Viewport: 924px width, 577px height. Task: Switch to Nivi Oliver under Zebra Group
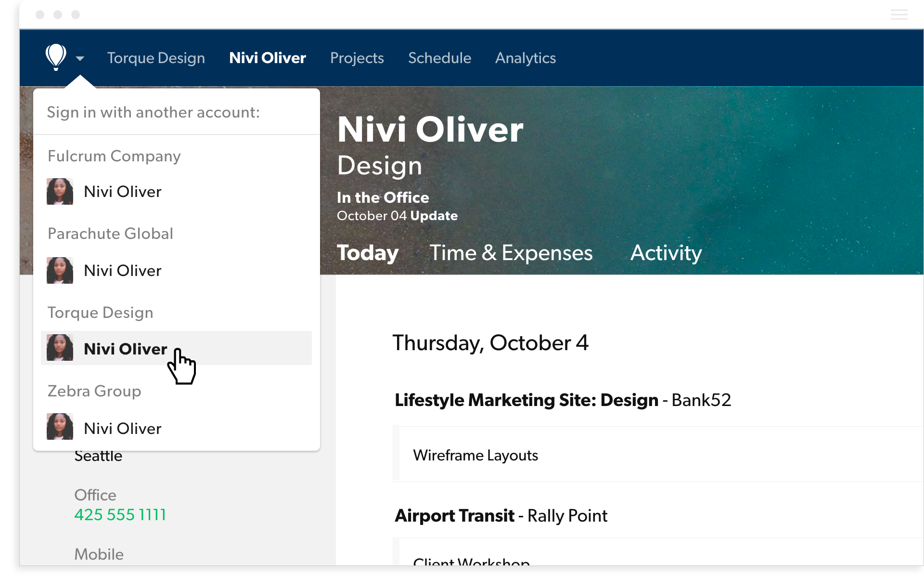coord(122,428)
